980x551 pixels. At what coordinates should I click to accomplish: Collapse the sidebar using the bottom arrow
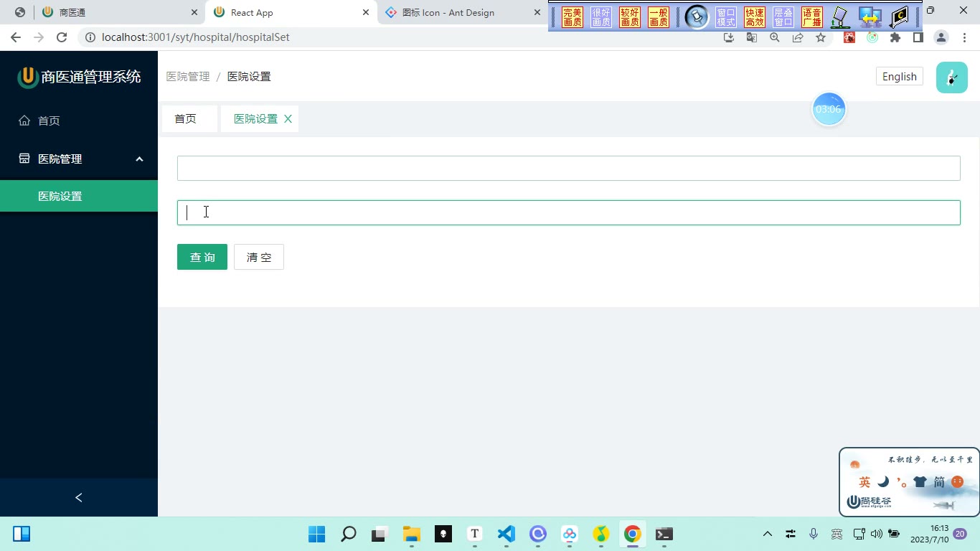pos(79,497)
